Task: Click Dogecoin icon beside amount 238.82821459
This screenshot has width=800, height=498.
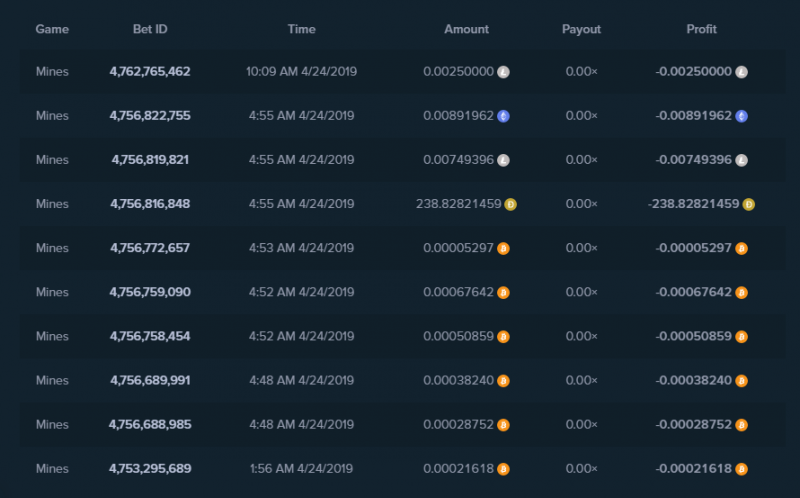Action: click(511, 205)
